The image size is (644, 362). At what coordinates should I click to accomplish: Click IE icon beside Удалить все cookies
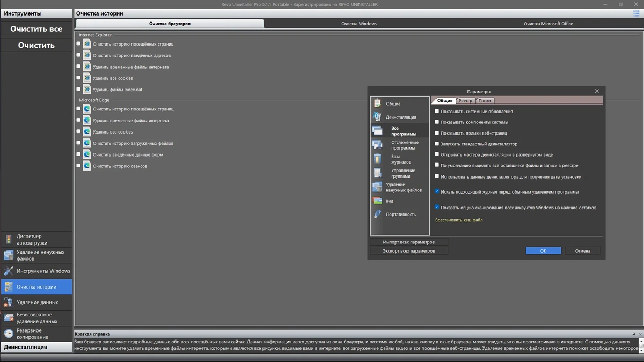[x=86, y=78]
